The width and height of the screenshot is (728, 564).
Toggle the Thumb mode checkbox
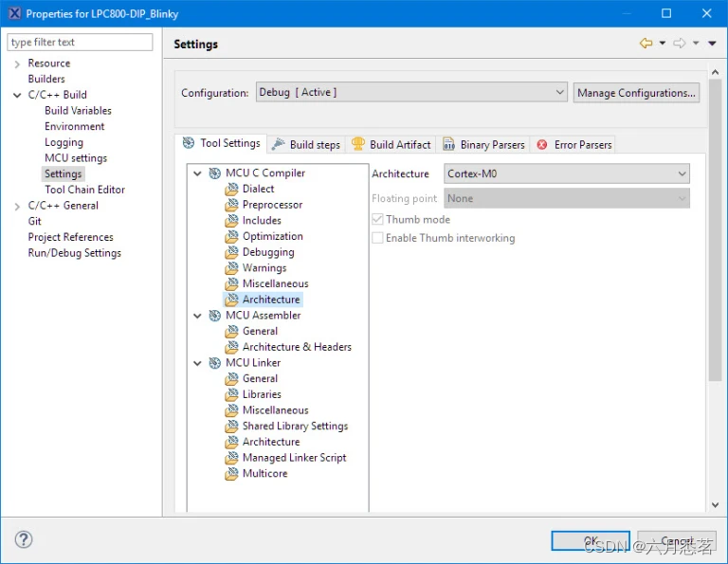(x=377, y=219)
